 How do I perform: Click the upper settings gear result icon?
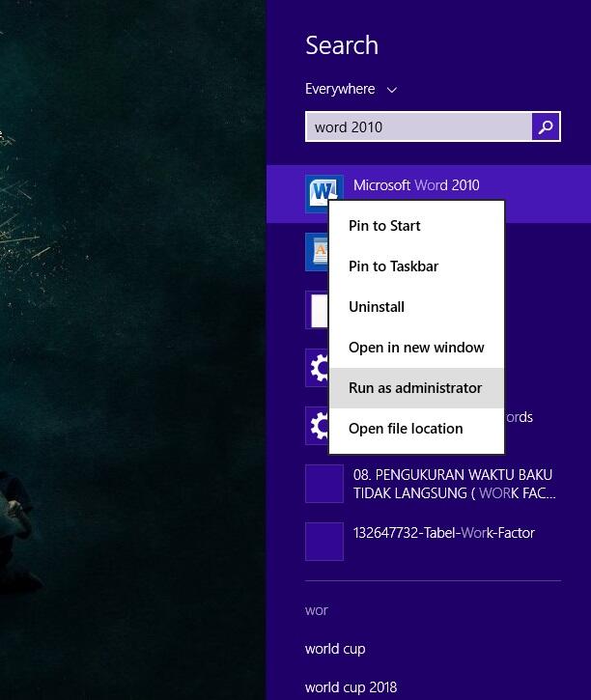click(x=318, y=368)
